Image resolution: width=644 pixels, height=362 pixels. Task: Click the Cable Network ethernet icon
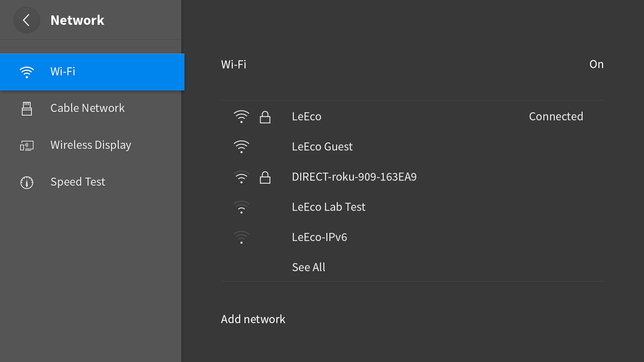pos(26,109)
